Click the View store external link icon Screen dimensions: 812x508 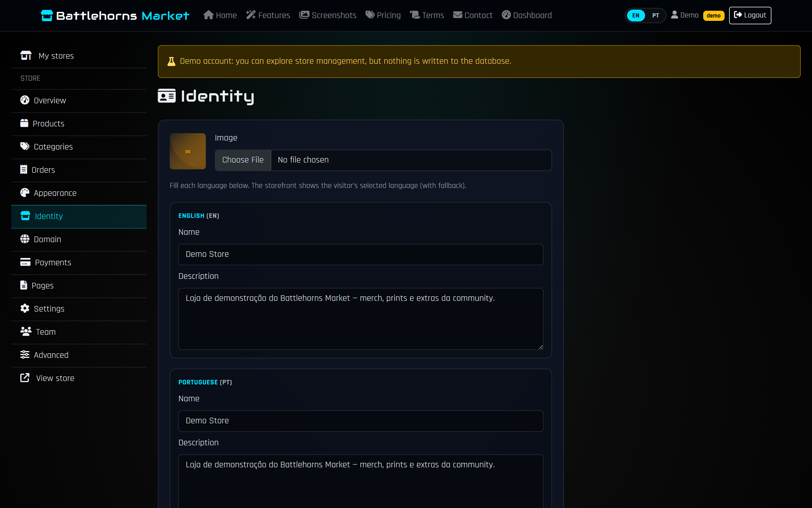click(x=25, y=378)
